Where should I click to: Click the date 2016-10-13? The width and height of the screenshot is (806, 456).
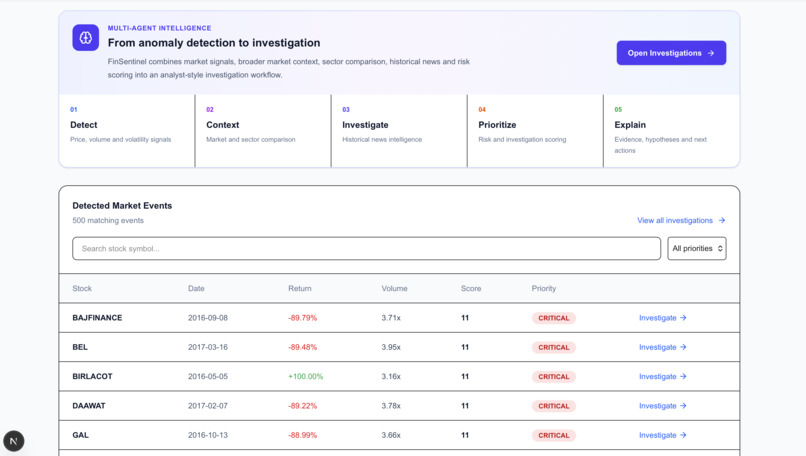(x=208, y=435)
